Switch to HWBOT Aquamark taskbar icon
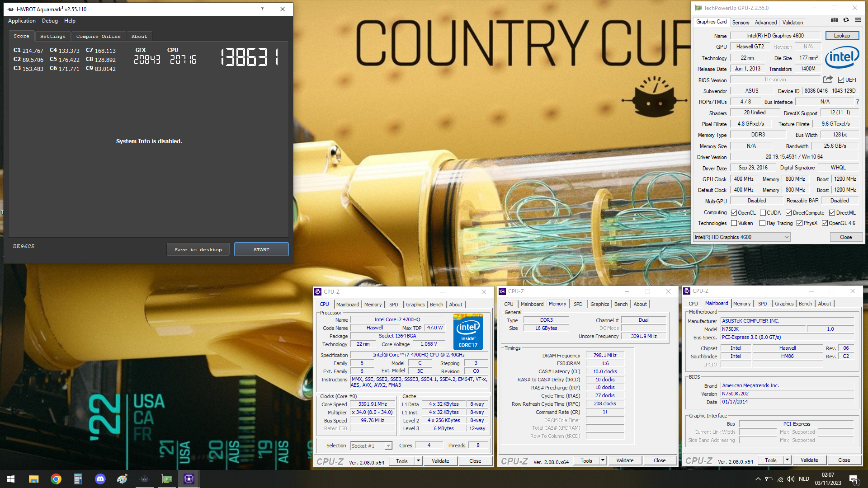Image resolution: width=868 pixels, height=488 pixels. coord(144,479)
